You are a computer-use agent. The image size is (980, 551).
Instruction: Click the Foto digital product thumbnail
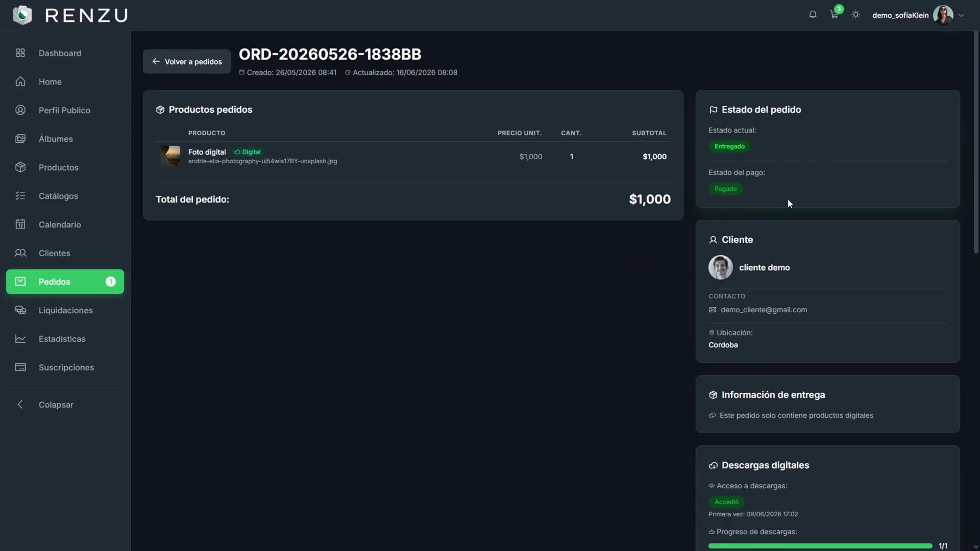169,156
